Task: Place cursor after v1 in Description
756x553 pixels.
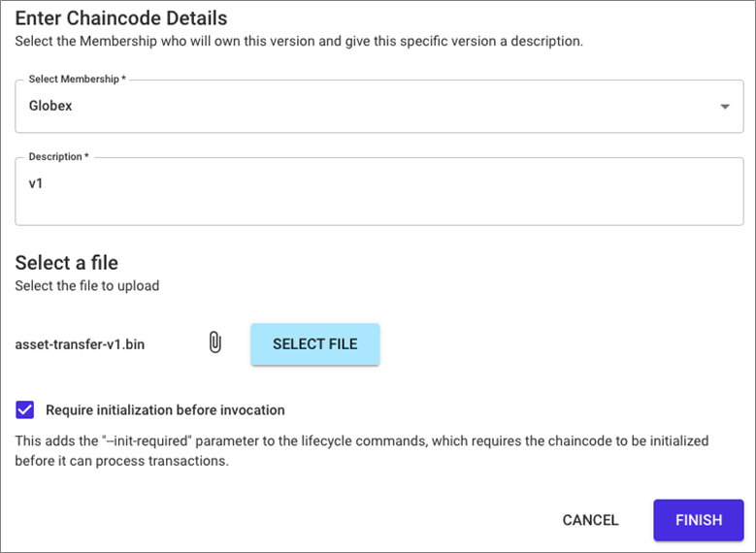Action: point(44,183)
